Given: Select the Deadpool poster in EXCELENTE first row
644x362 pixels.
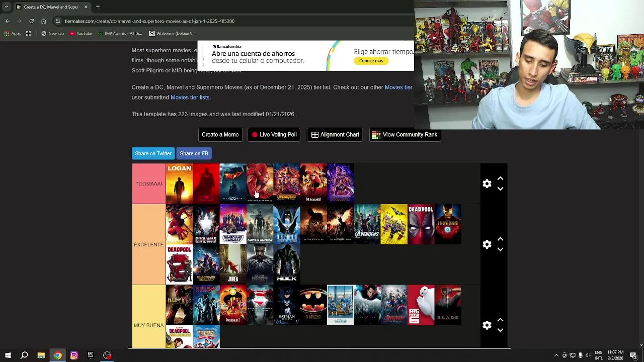Looking at the screenshot, I should coord(421,224).
